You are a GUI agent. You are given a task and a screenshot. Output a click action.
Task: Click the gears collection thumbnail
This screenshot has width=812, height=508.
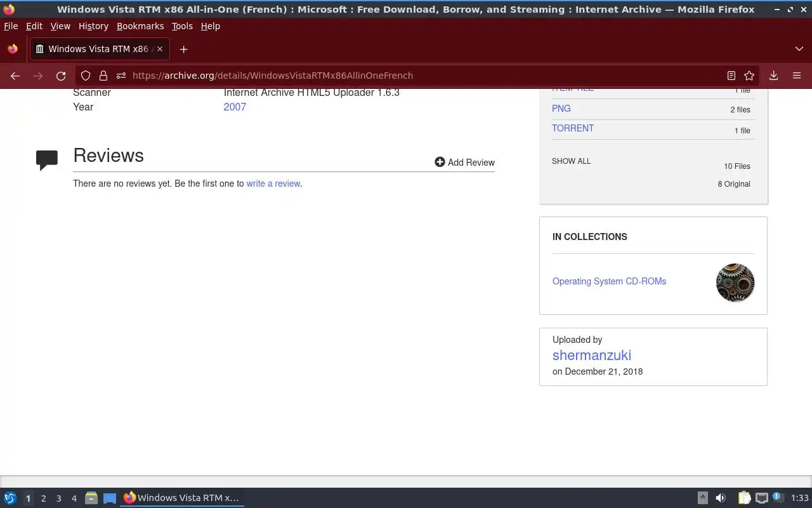coord(735,283)
